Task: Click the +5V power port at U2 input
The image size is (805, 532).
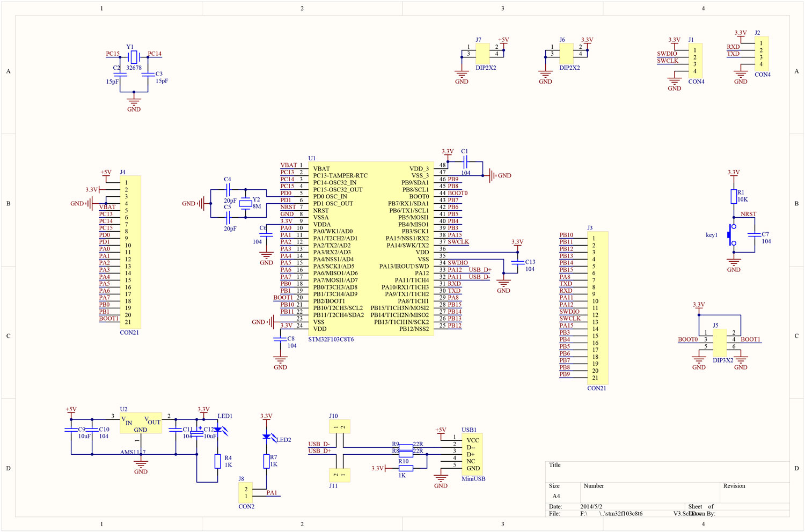Action: click(71, 411)
